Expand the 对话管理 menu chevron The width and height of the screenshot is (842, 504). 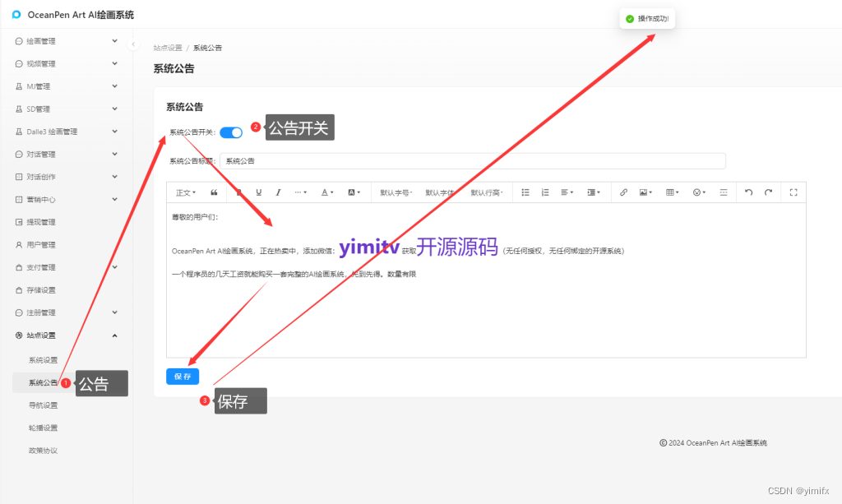114,154
